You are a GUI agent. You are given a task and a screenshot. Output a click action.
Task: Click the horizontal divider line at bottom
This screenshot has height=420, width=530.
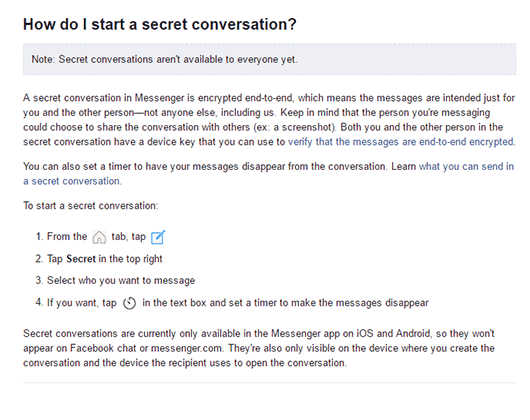tap(269, 383)
